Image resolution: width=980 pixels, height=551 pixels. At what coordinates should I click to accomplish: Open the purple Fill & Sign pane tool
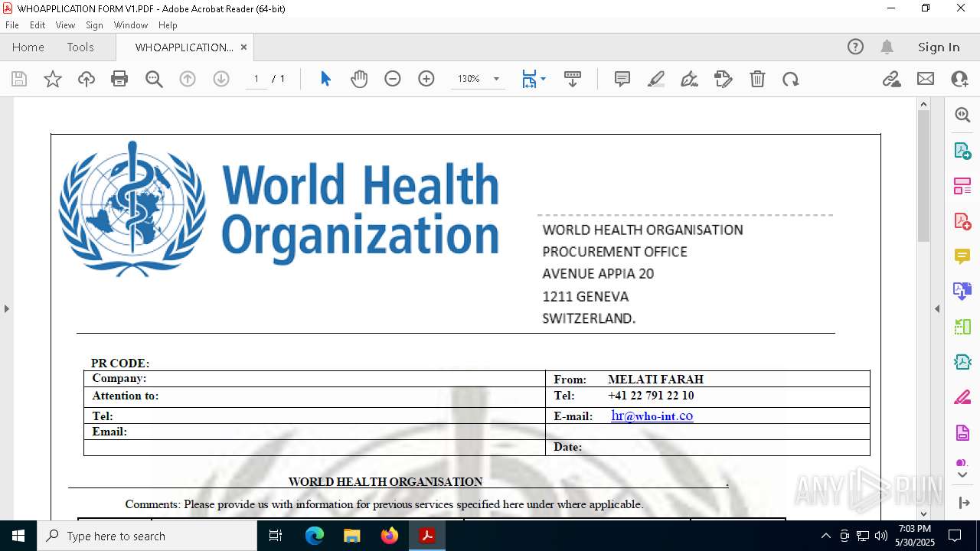[x=962, y=432]
